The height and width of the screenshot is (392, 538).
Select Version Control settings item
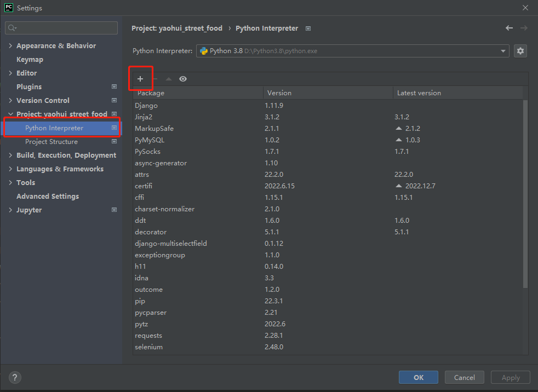tap(43, 101)
